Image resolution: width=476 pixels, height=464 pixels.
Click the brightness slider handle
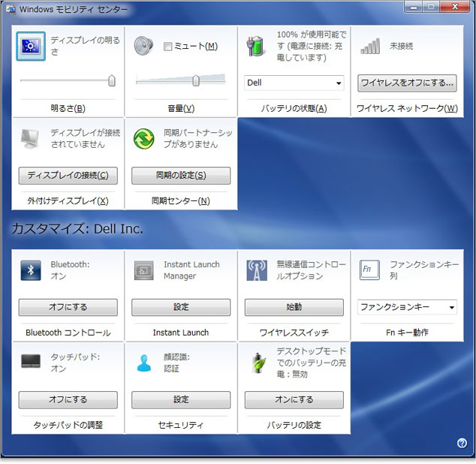click(x=112, y=81)
